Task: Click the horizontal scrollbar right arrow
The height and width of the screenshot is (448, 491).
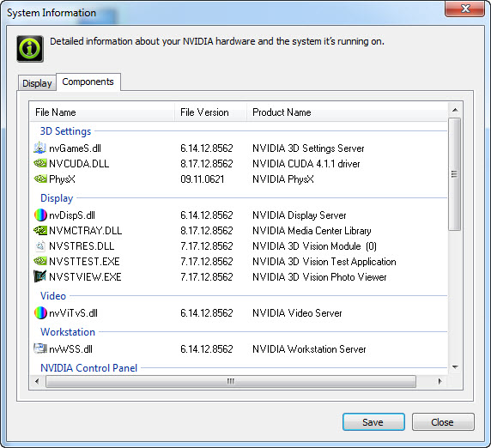Action: pyautogui.click(x=440, y=381)
